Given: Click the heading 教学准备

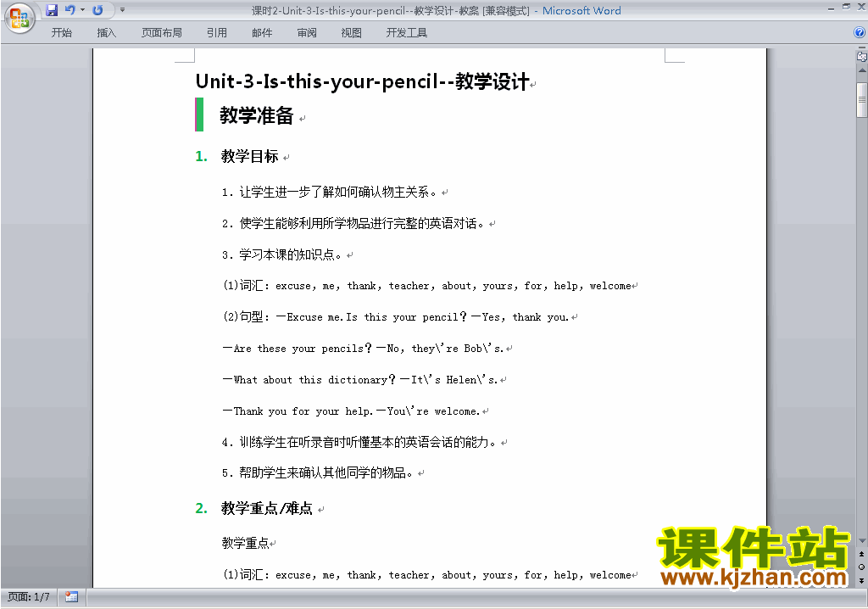Looking at the screenshot, I should pos(256,115).
